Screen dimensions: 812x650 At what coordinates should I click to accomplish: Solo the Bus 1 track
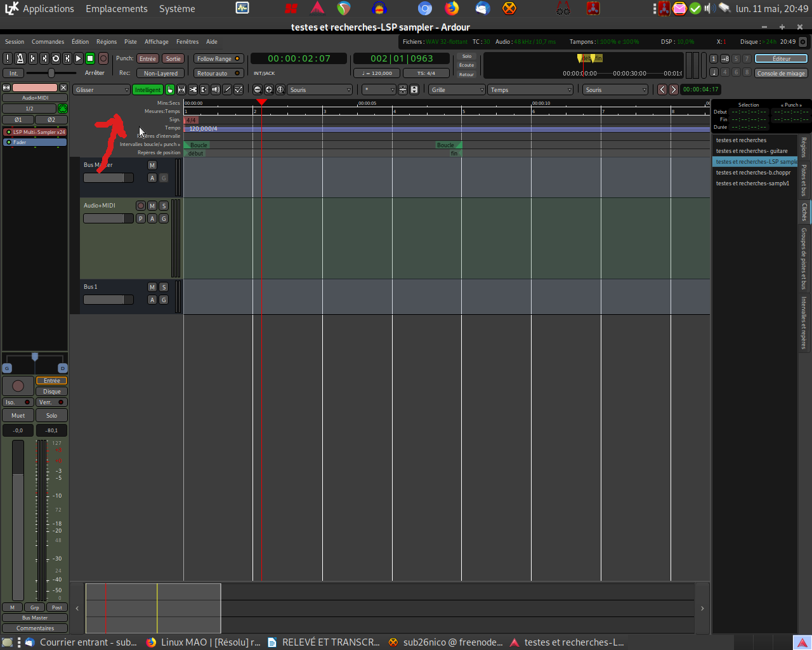click(164, 287)
